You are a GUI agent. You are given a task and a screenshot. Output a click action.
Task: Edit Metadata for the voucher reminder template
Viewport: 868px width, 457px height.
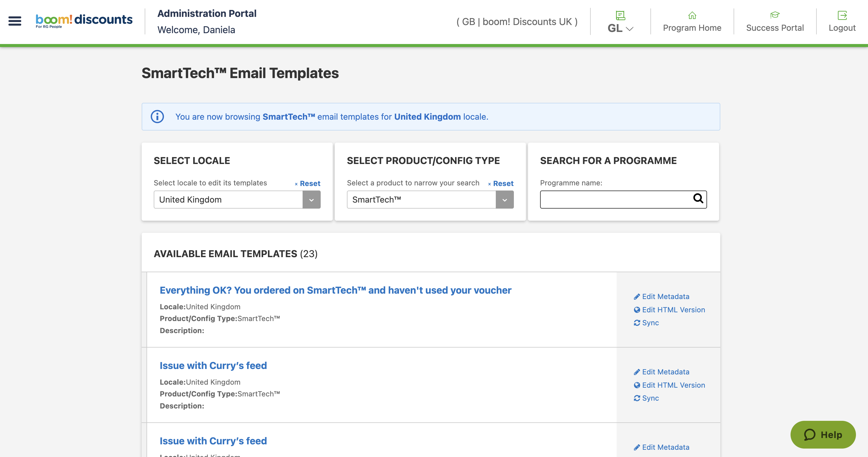pyautogui.click(x=665, y=297)
